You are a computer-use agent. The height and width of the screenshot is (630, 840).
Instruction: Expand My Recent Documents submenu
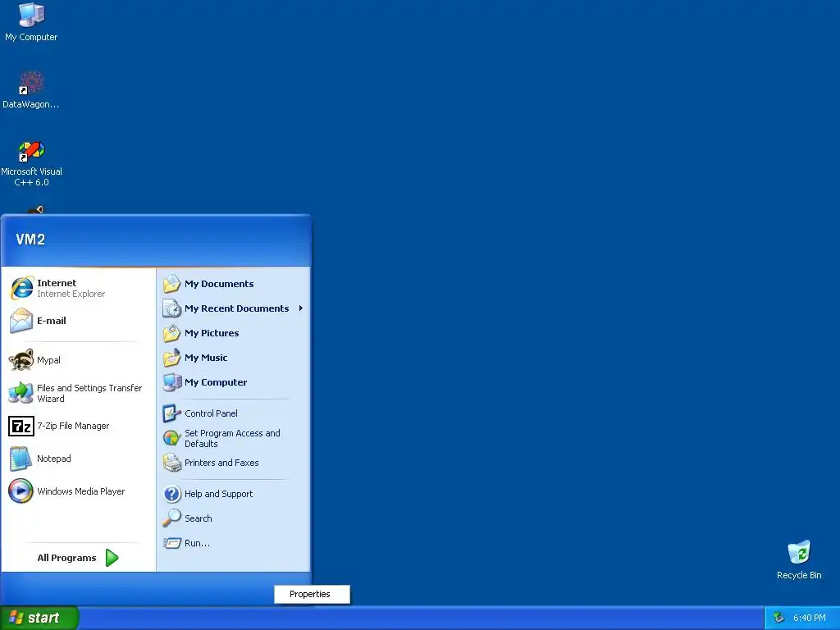(x=233, y=308)
